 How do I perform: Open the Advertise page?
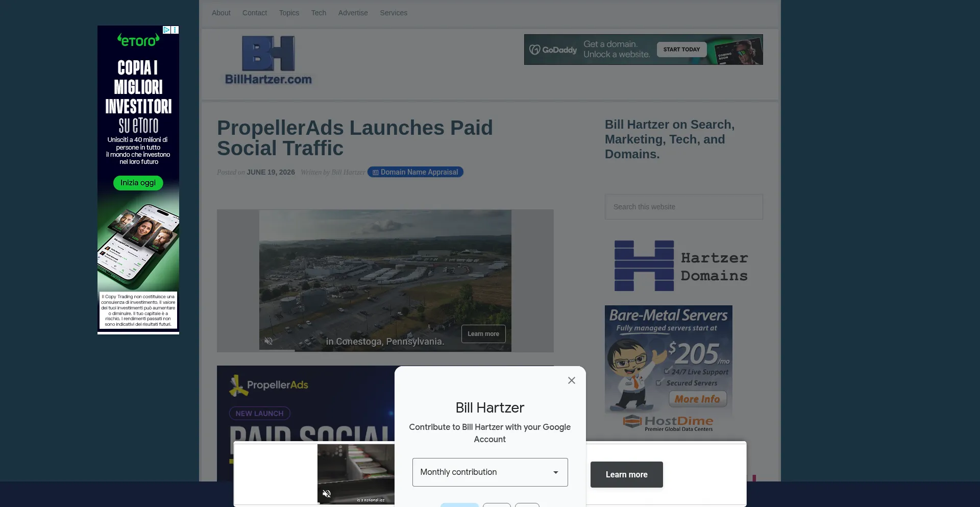(353, 13)
